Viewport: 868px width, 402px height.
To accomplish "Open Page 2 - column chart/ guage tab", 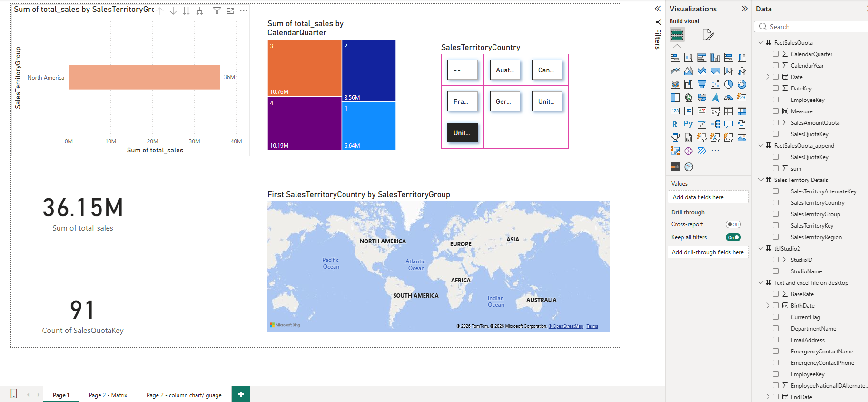I will (x=184, y=395).
